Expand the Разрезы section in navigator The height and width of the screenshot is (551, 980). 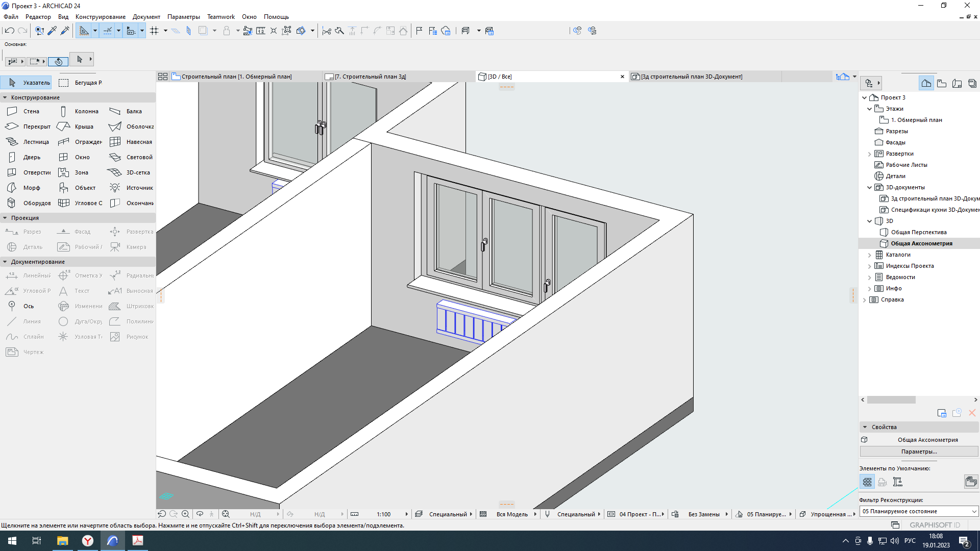[868, 131]
